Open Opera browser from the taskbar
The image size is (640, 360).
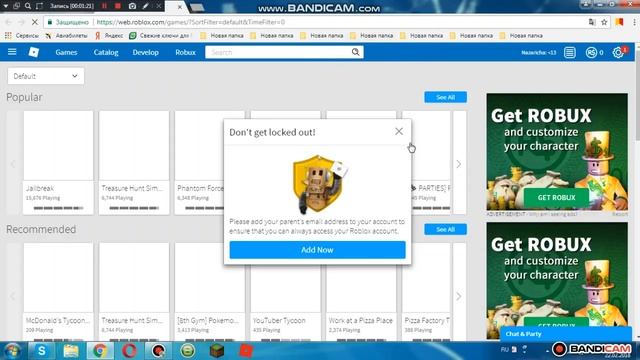pos(129,351)
